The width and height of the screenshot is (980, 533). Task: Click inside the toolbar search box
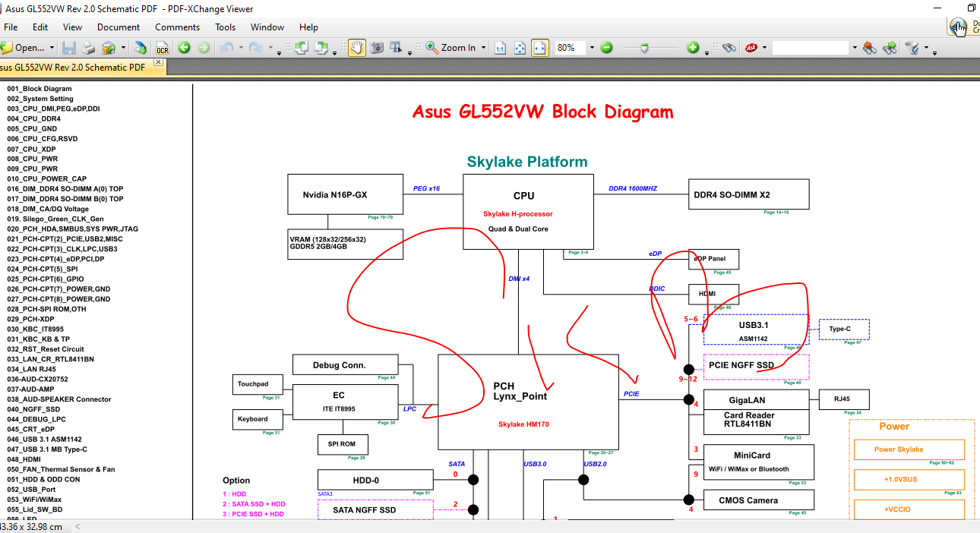(x=810, y=48)
